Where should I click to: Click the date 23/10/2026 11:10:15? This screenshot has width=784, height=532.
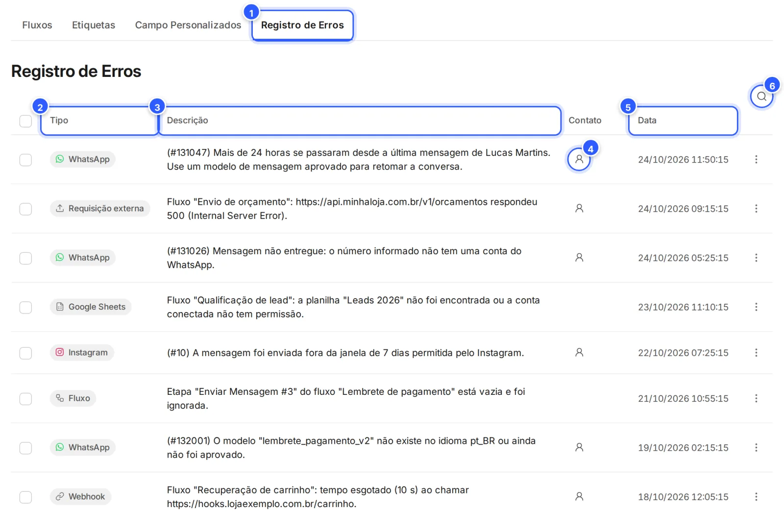click(x=683, y=307)
